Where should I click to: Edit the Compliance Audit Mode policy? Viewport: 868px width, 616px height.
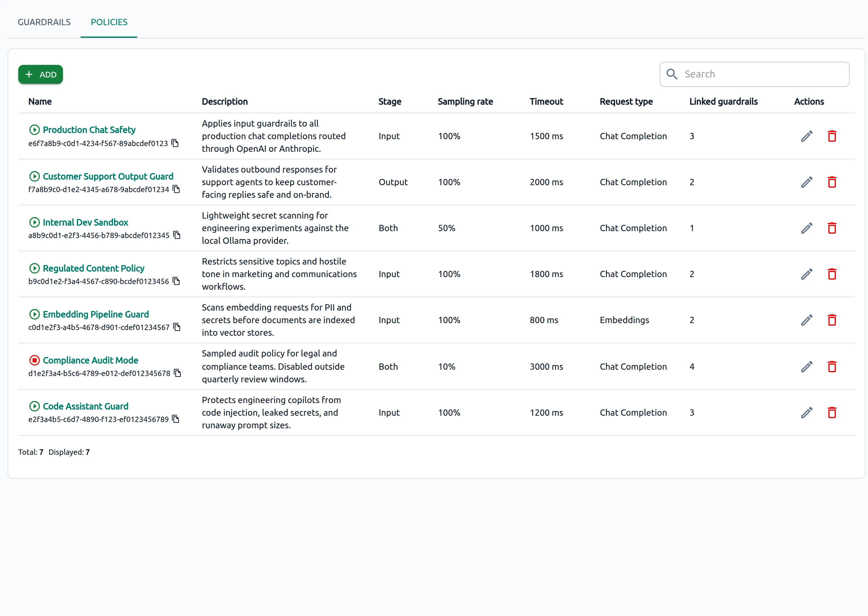(x=807, y=366)
